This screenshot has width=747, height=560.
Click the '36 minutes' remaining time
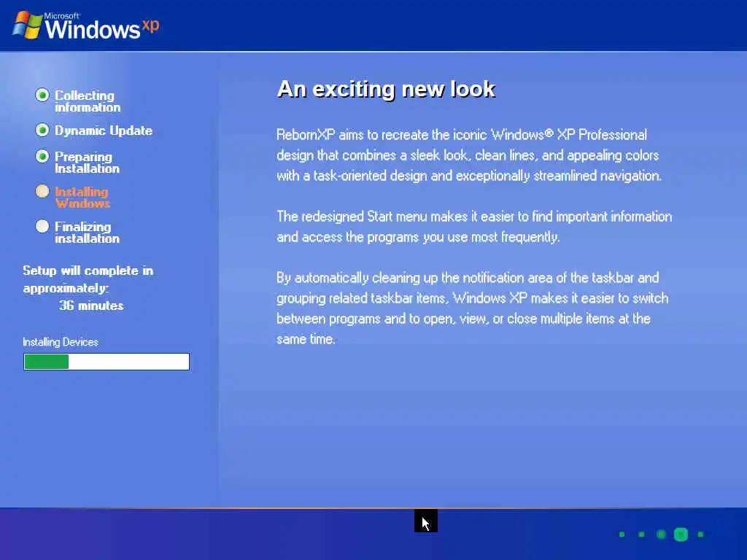tap(91, 306)
